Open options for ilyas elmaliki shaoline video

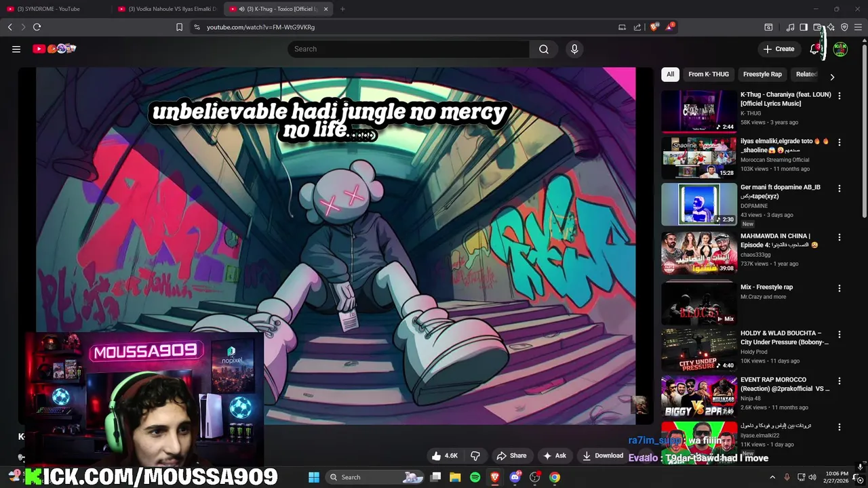pyautogui.click(x=840, y=143)
